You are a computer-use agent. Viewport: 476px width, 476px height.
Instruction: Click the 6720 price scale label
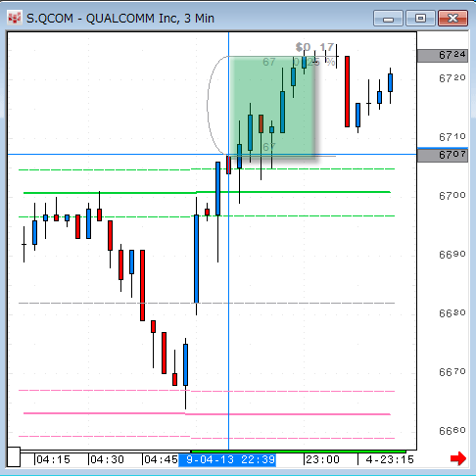(452, 78)
